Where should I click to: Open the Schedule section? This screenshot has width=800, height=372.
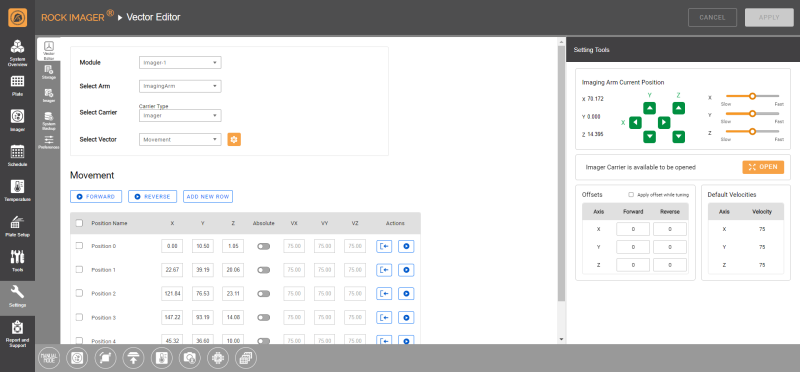tap(17, 156)
